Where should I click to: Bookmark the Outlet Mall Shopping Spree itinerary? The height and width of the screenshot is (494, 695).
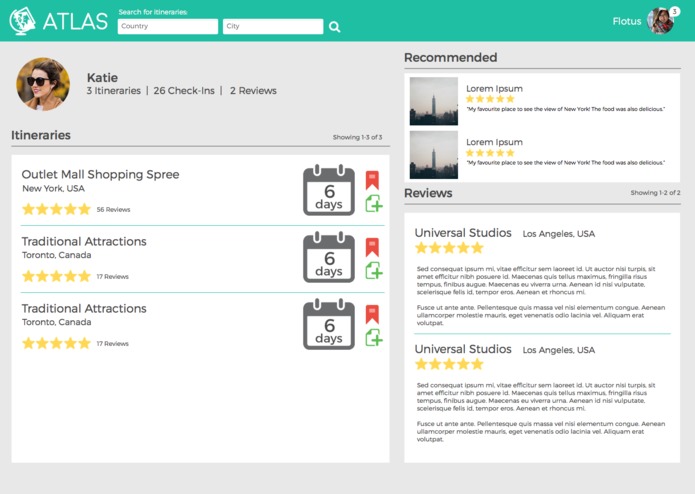coord(372,180)
